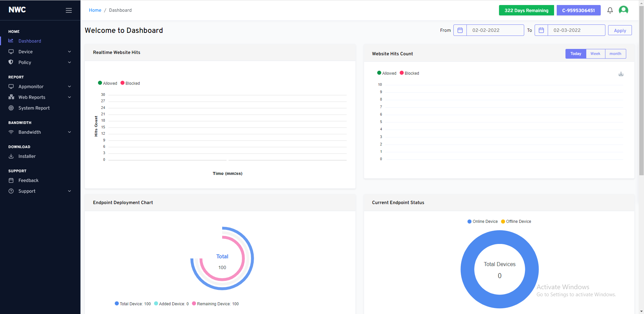
Task: Toggle the hamburger sidebar menu icon
Action: (69, 10)
